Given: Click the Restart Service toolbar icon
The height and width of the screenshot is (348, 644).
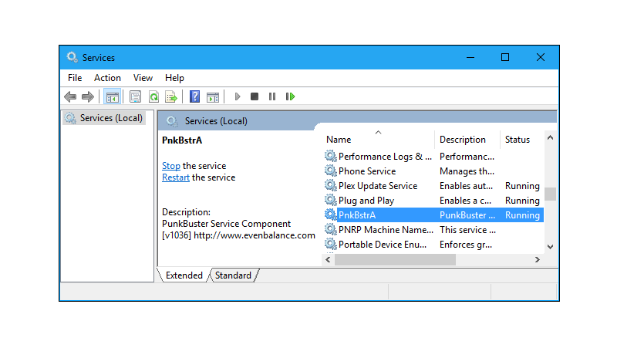Looking at the screenshot, I should 290,96.
